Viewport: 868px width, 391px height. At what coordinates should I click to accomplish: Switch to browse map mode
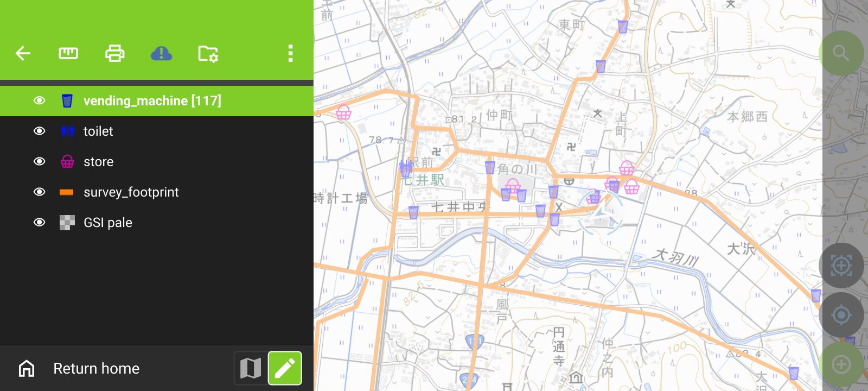pyautogui.click(x=251, y=368)
